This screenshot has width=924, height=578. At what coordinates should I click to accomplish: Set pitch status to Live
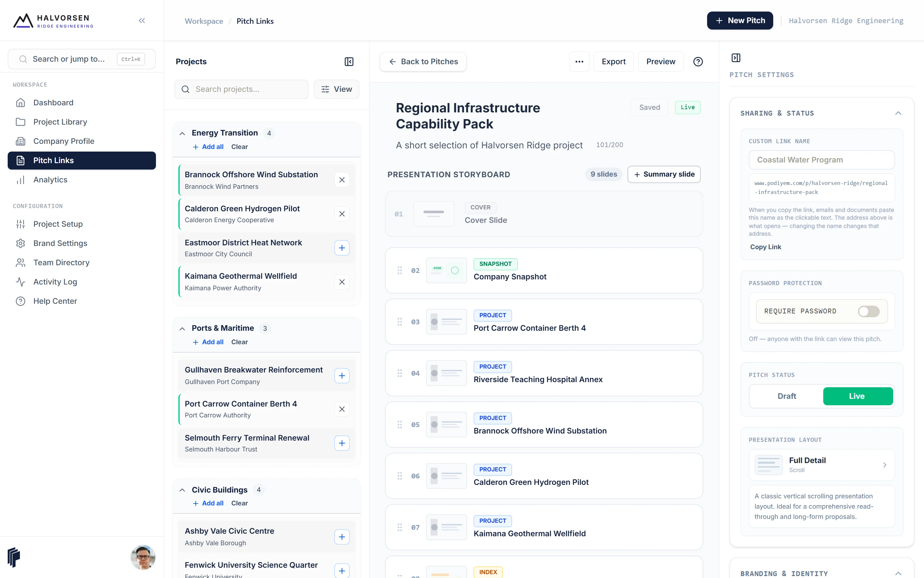point(858,396)
